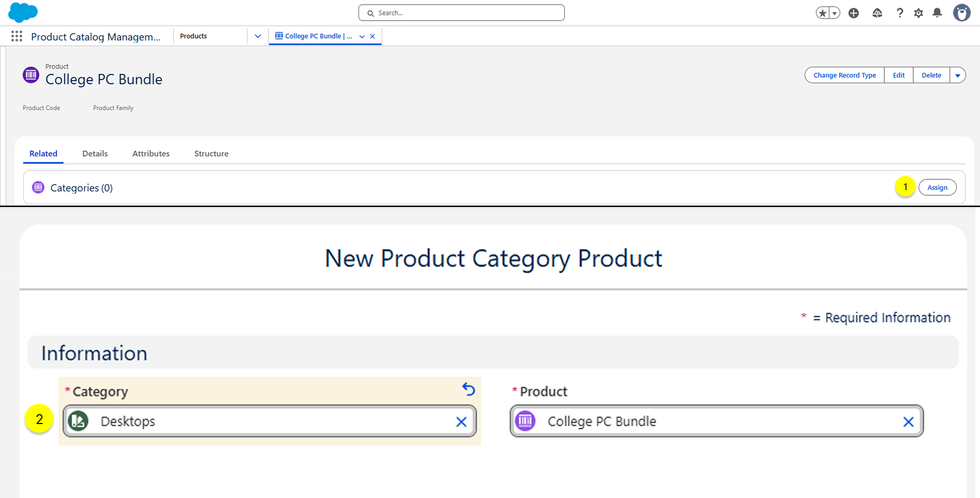Switch to the Details tab

click(95, 154)
